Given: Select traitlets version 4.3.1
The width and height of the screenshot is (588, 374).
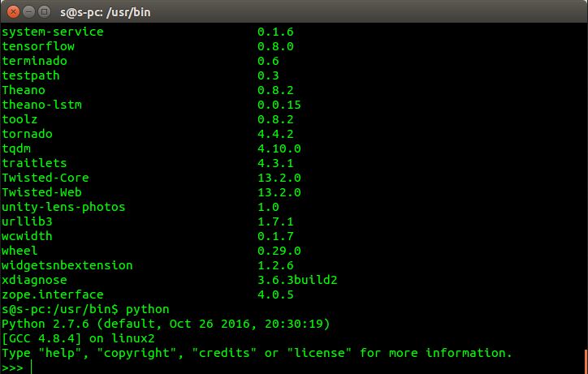Looking at the screenshot, I should click(275, 163).
